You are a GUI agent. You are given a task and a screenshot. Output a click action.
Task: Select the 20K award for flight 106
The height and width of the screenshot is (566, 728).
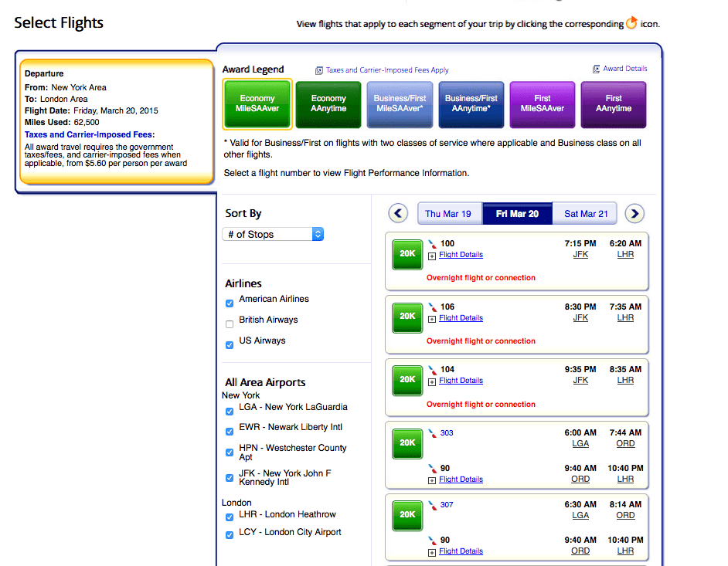[x=407, y=317]
